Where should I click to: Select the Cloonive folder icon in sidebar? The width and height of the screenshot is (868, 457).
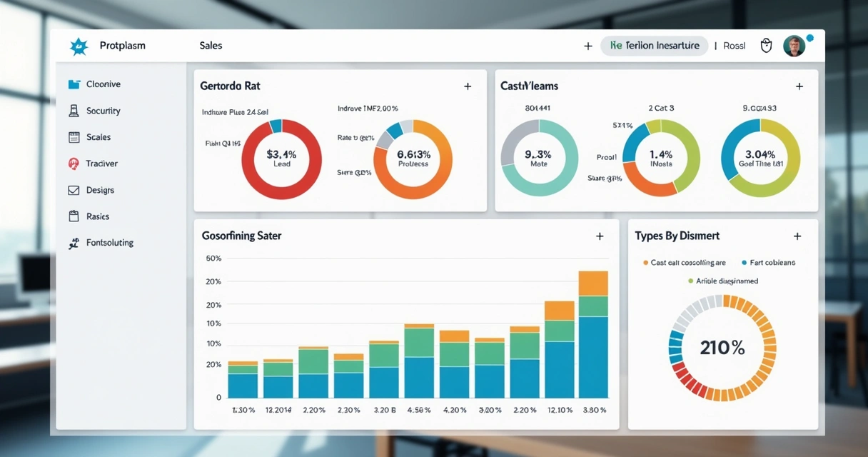pos(74,84)
